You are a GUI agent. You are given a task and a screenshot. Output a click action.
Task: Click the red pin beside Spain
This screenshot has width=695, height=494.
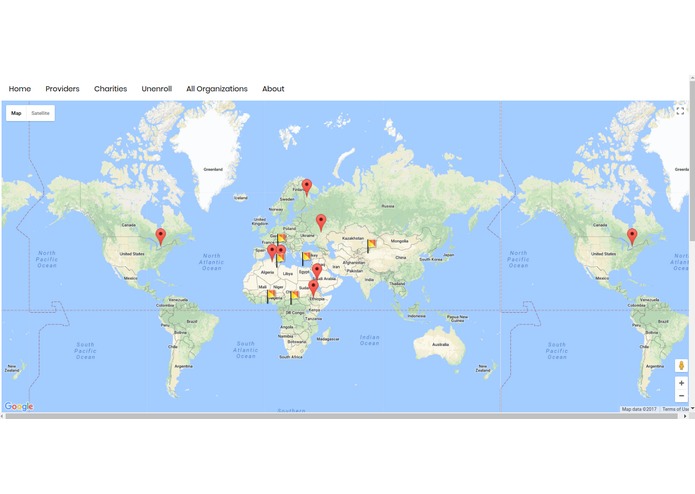(272, 252)
